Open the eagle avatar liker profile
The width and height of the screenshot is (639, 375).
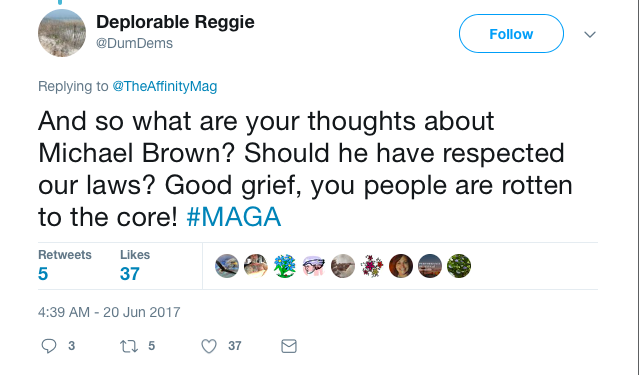pyautogui.click(x=227, y=266)
